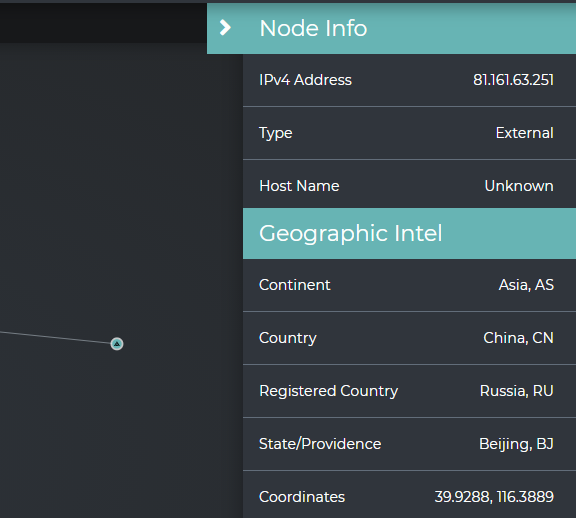
Task: Click the State/Providence label
Action: pos(320,444)
